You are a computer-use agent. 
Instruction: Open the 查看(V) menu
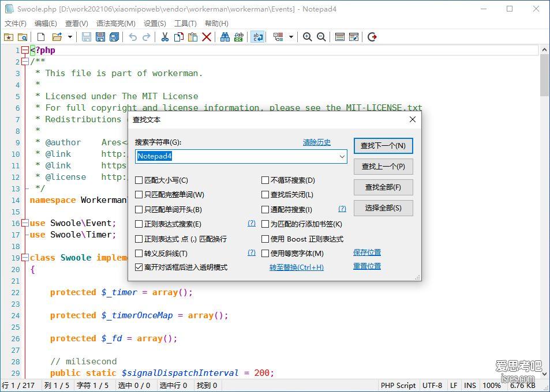[x=76, y=24]
